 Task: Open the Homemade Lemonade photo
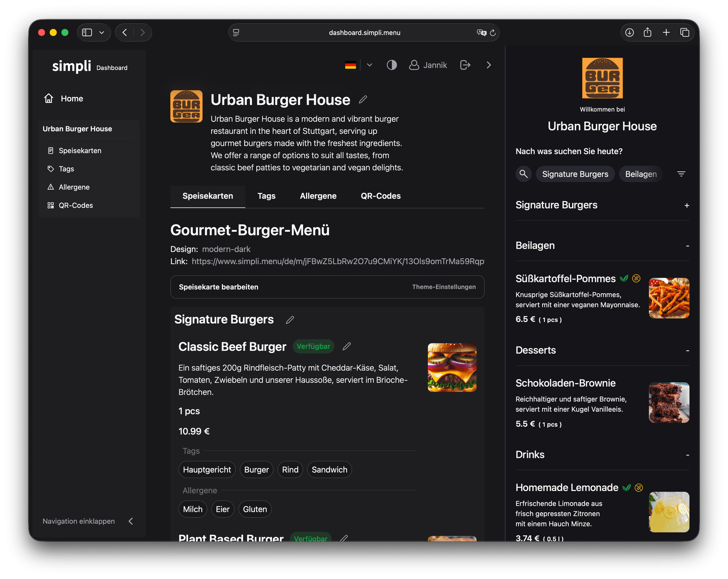point(669,512)
